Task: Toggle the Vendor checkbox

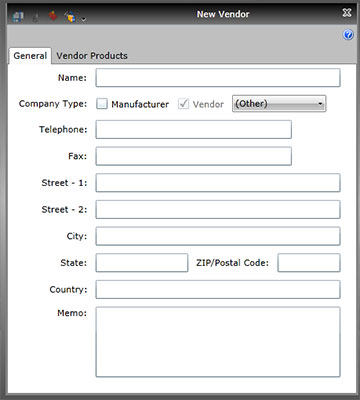Action: [183, 104]
